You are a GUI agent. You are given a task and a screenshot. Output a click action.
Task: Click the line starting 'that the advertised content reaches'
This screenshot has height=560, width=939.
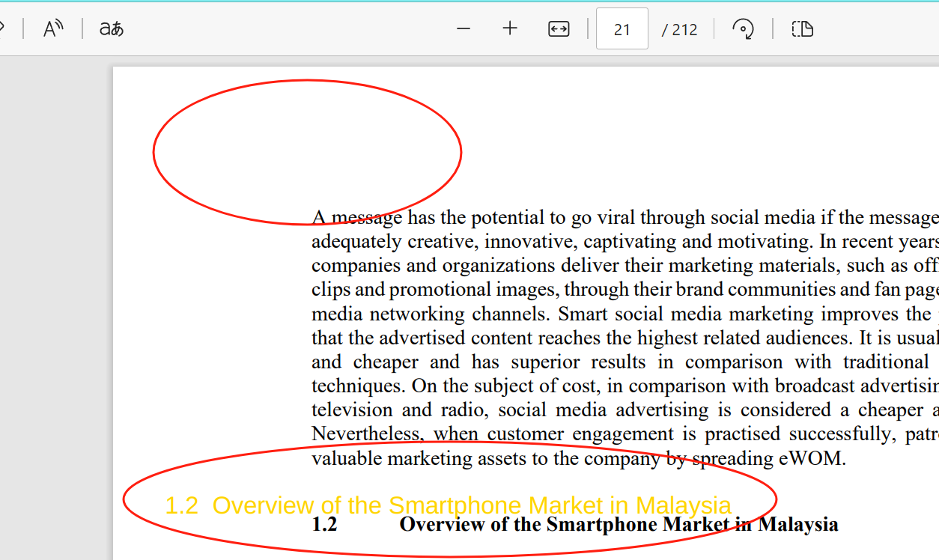[x=625, y=338]
